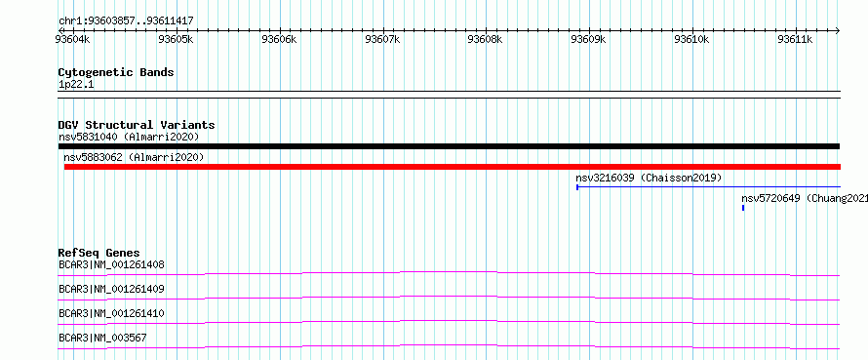Click the blue nsv3216039 variant line
Image resolution: width=868 pixels, height=360 pixels.
click(708, 187)
